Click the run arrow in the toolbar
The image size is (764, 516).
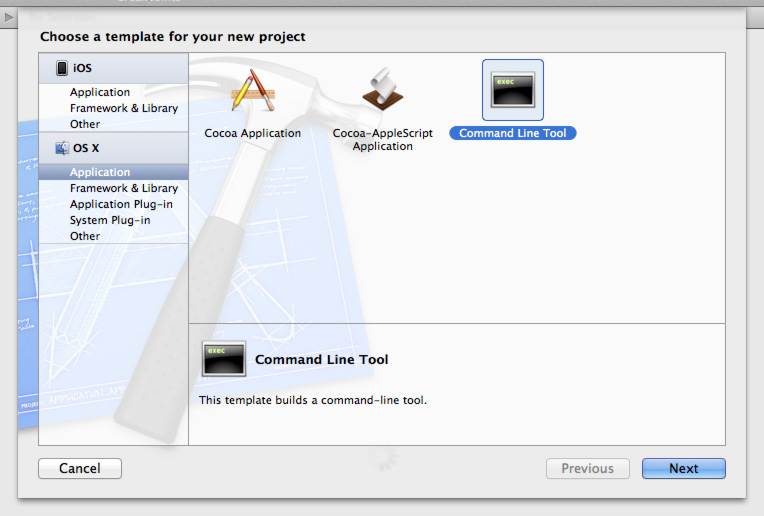10,17
